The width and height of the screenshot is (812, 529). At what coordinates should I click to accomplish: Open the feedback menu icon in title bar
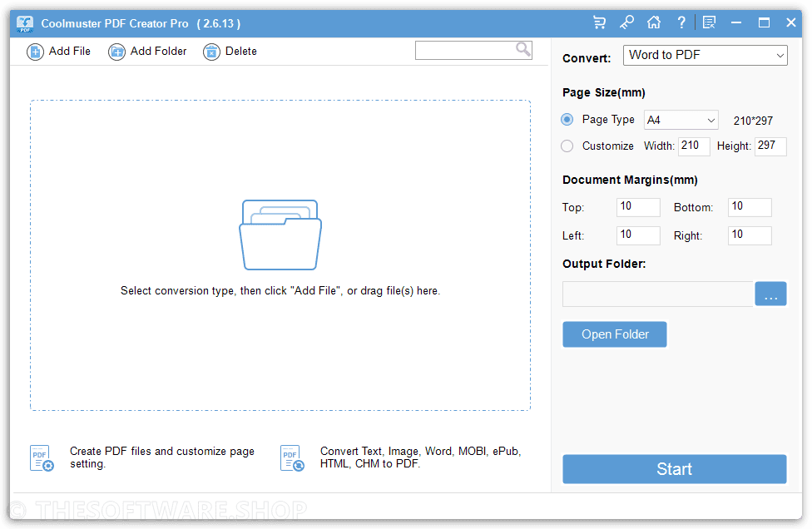[709, 22]
